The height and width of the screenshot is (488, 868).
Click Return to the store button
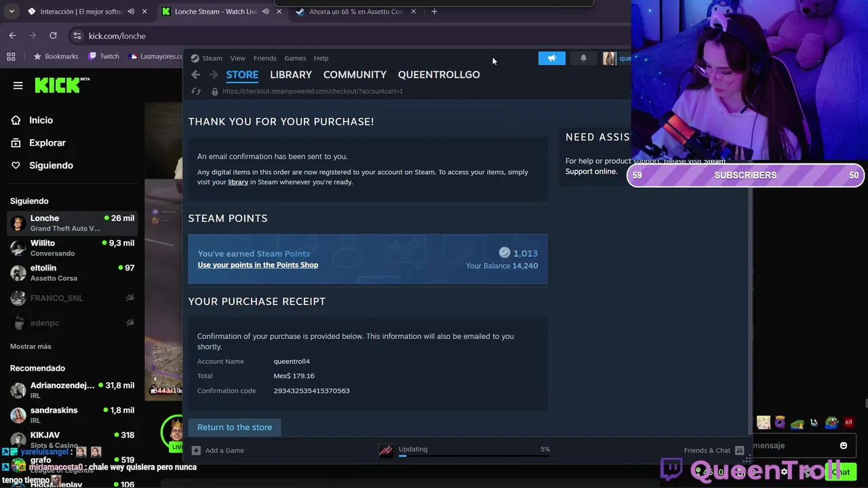pyautogui.click(x=235, y=427)
